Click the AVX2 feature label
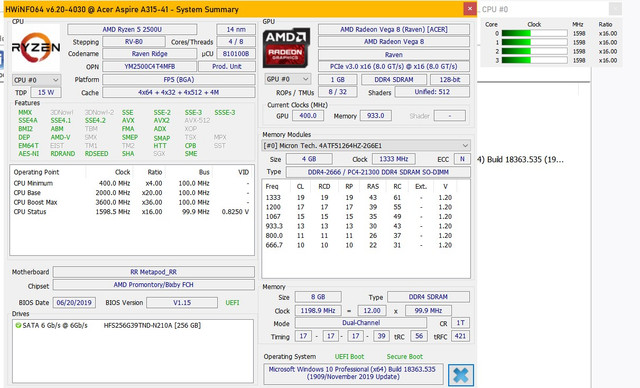Viewport: 640px width, 388px height. pyautogui.click(x=162, y=120)
